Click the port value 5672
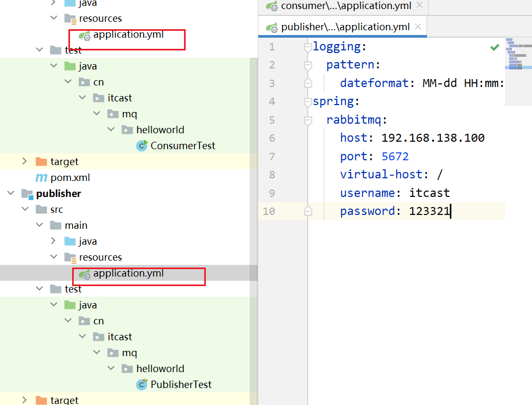This screenshot has height=405, width=532. 395,156
